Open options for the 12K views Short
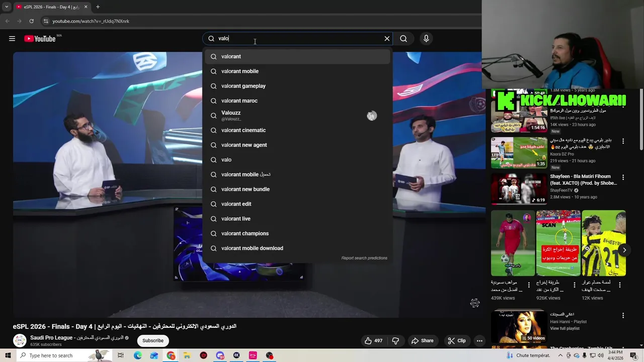 tap(619, 285)
